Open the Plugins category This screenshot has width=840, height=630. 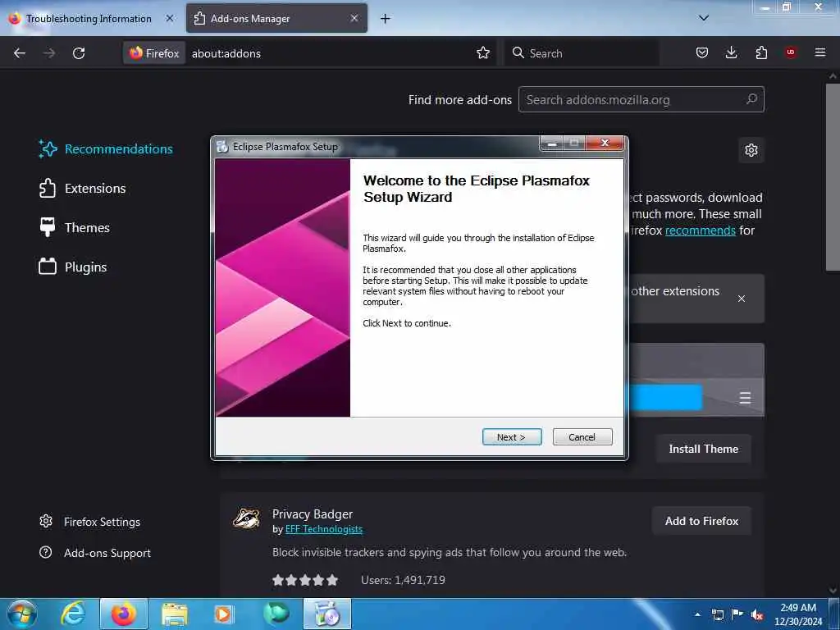73,267
